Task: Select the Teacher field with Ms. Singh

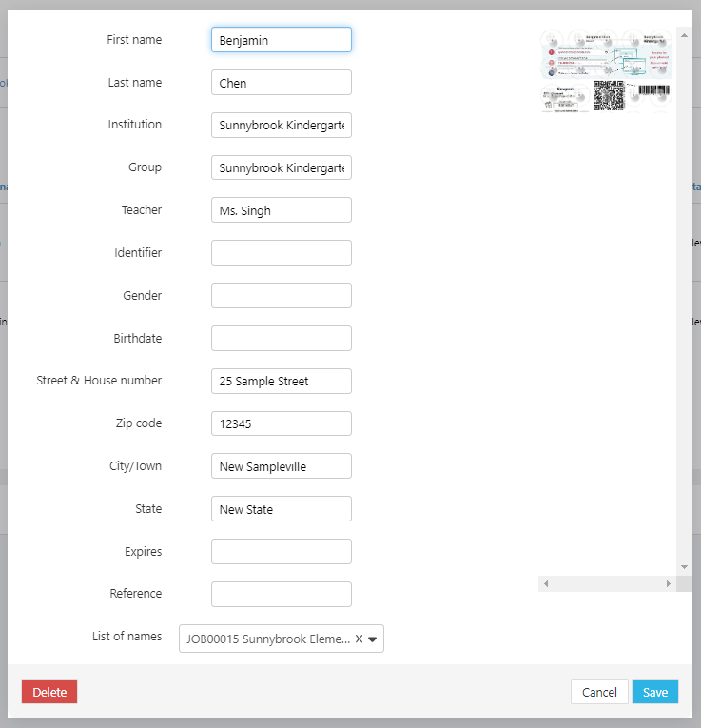Action: point(282,210)
